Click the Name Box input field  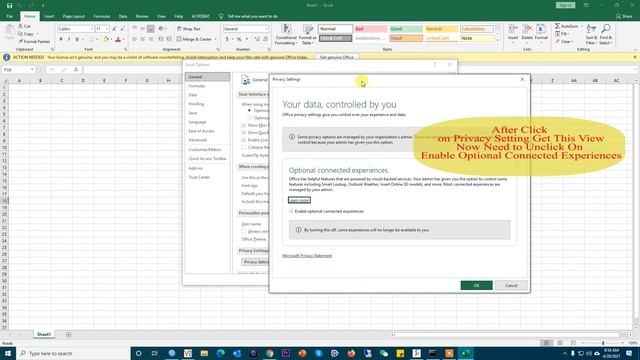pyautogui.click(x=16, y=70)
